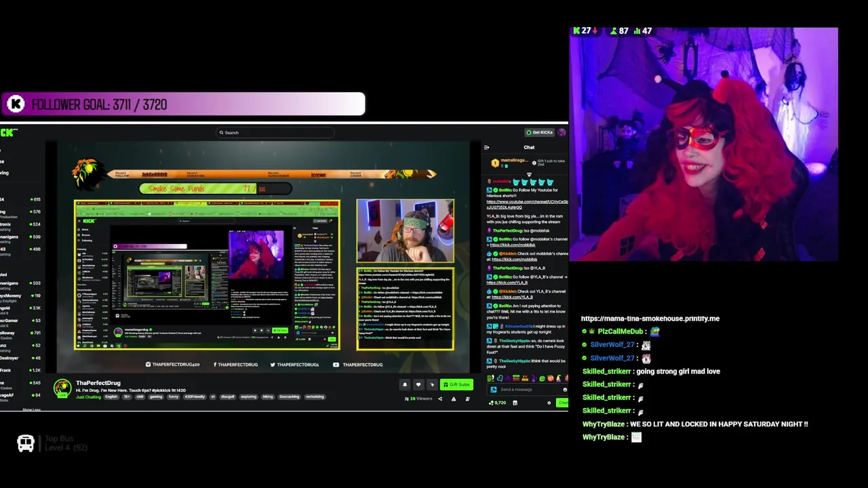This screenshot has width=868, height=488.
Task: Open chat rules icon beside points
Action: (x=515, y=403)
